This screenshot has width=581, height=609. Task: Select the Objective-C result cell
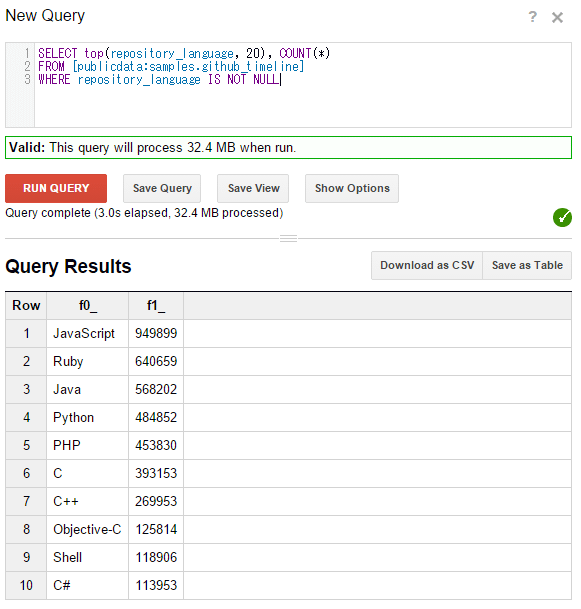tap(88, 529)
